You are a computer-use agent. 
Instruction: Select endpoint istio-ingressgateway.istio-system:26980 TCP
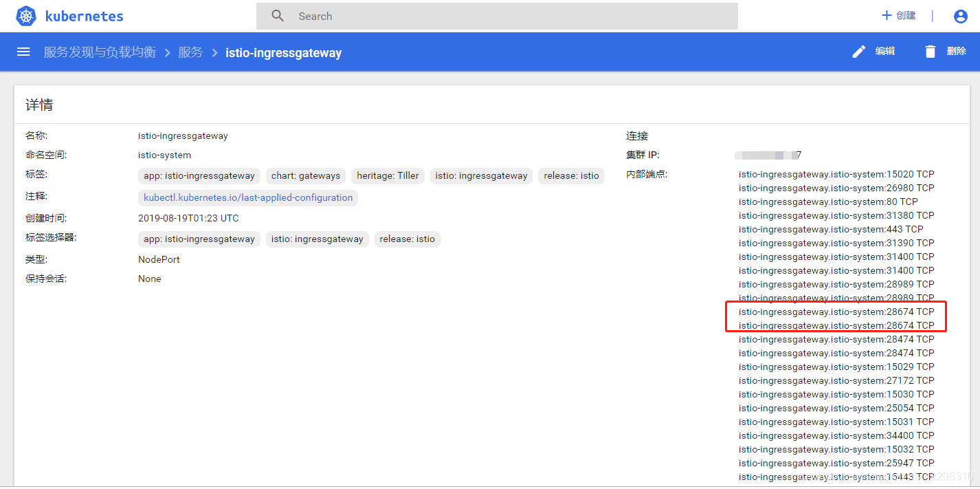(836, 188)
